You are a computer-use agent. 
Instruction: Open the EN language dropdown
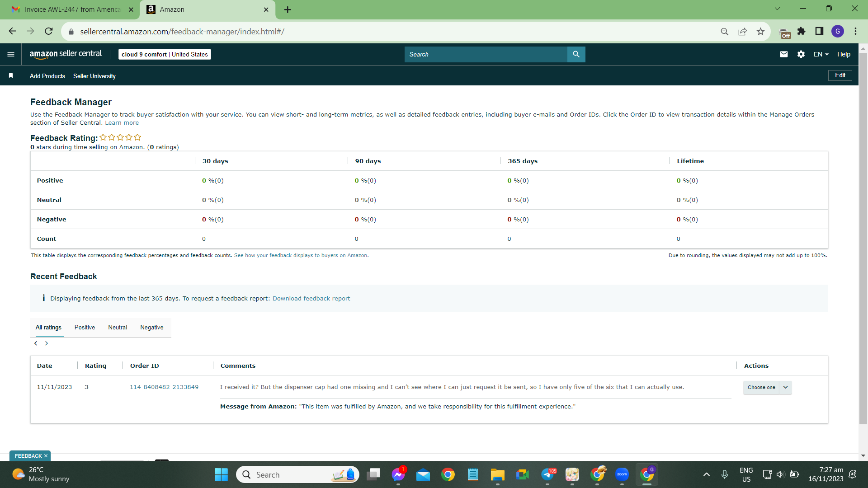pos(821,54)
